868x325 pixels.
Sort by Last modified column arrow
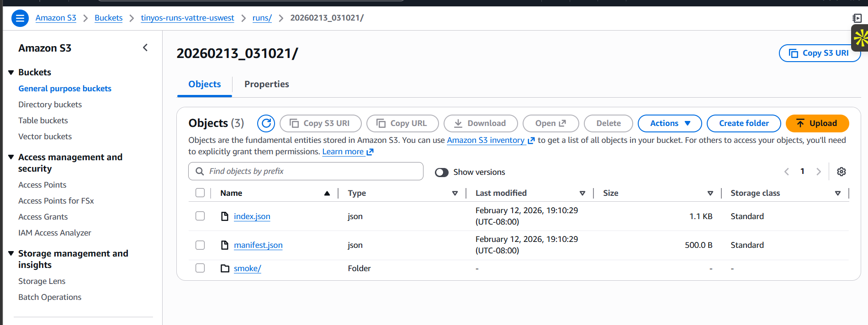click(582, 193)
